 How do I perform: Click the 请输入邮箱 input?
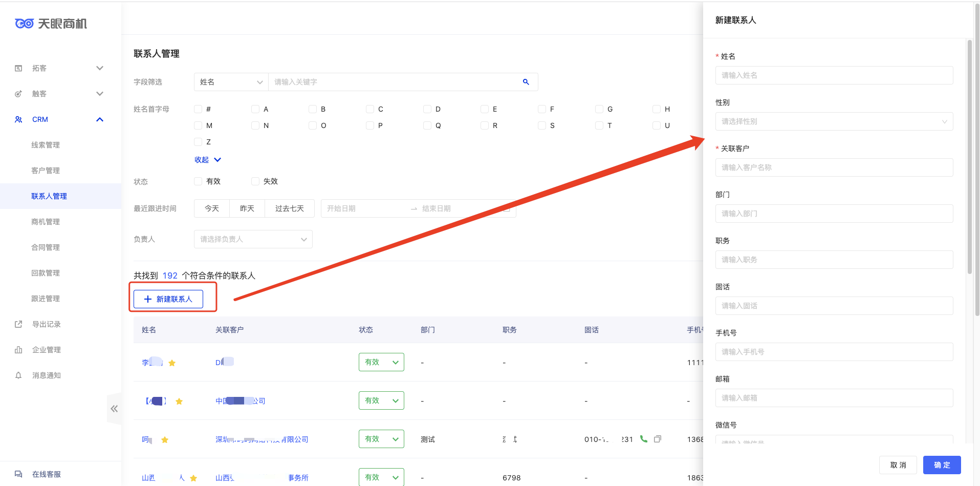(834, 398)
